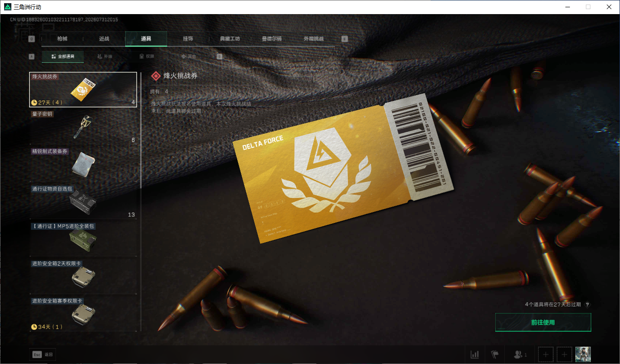Open the 挂饰 tab
Screen dimensions: 620x364
coord(188,39)
